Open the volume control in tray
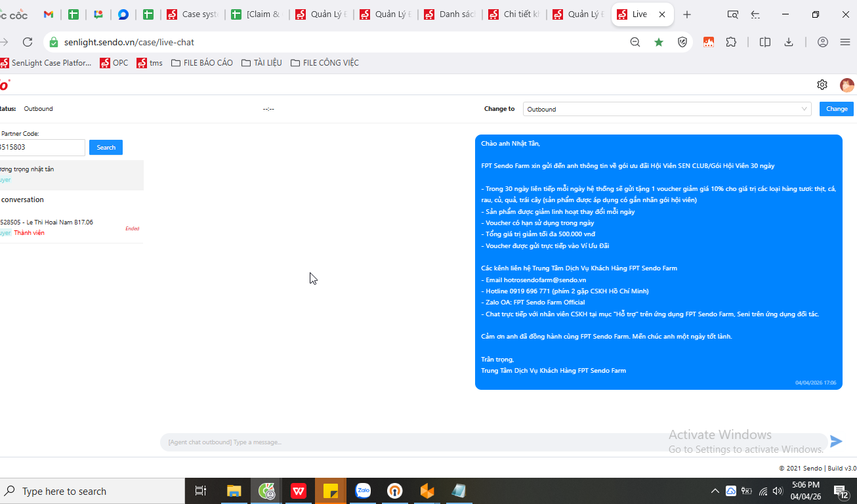Viewport: 857px width, 504px height. point(778,491)
